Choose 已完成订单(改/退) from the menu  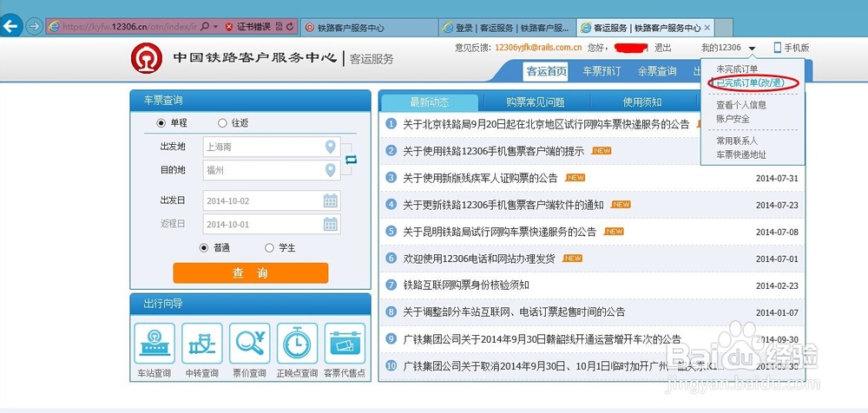(x=751, y=83)
